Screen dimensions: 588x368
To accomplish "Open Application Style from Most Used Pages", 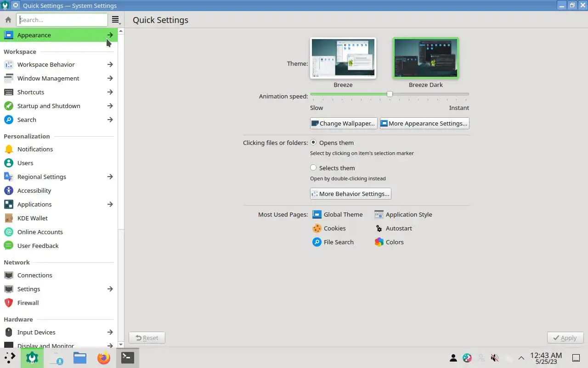I will pyautogui.click(x=403, y=214).
